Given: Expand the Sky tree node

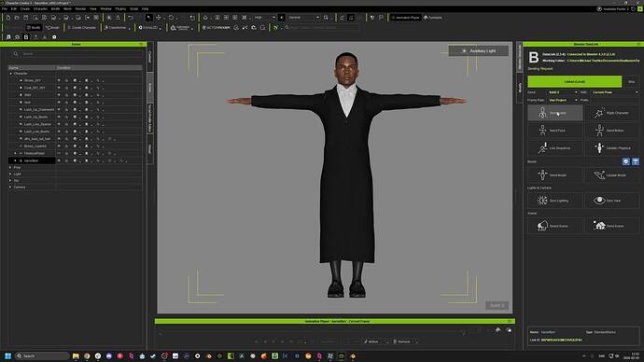Looking at the screenshot, I should (x=10, y=181).
